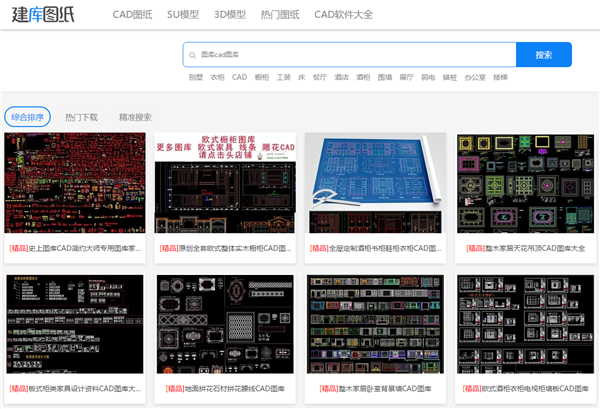The width and height of the screenshot is (600, 409).
Task: Click the 餐厅 keyword link
Action: tap(320, 77)
